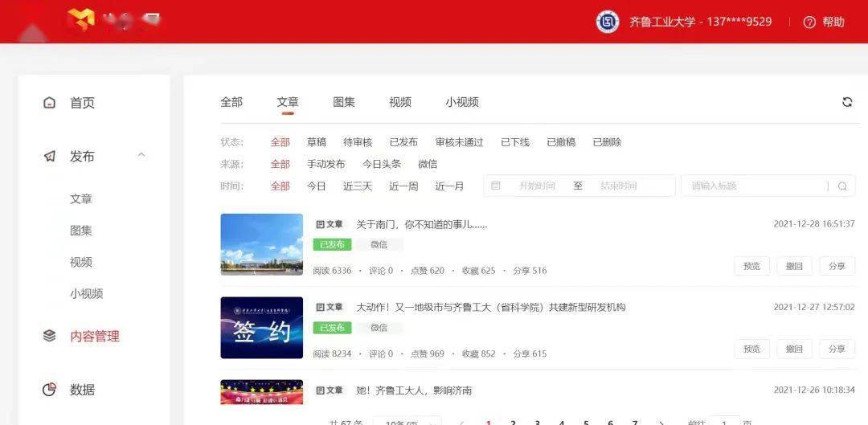Switch to the 视频 content tab

[400, 102]
